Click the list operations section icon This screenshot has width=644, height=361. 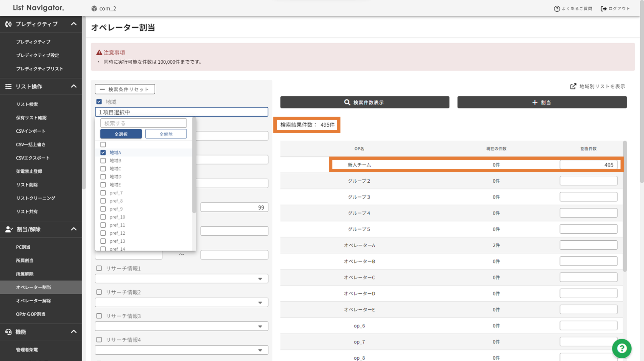point(8,86)
